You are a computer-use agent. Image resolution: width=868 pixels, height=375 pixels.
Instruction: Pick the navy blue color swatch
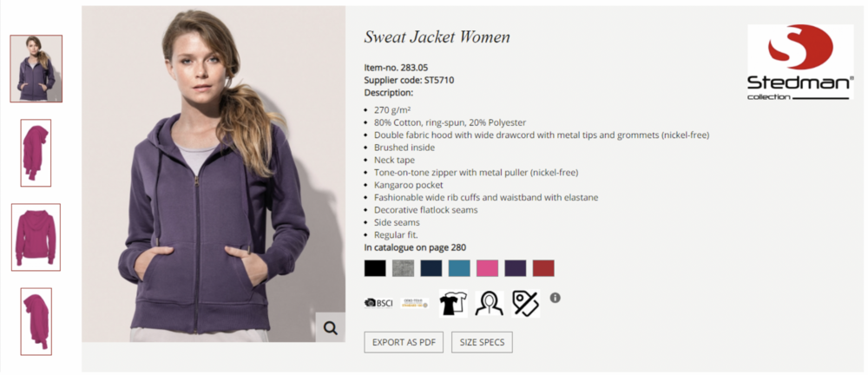pos(431,268)
